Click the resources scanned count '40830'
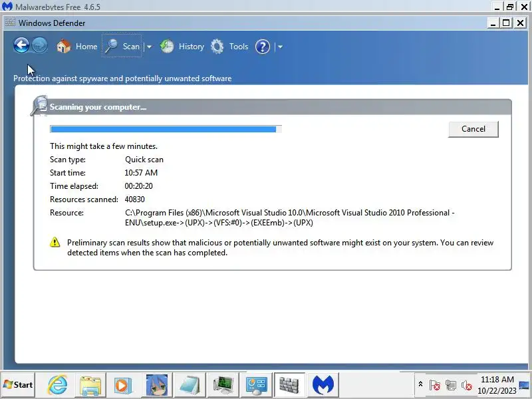The image size is (532, 399). coord(135,199)
